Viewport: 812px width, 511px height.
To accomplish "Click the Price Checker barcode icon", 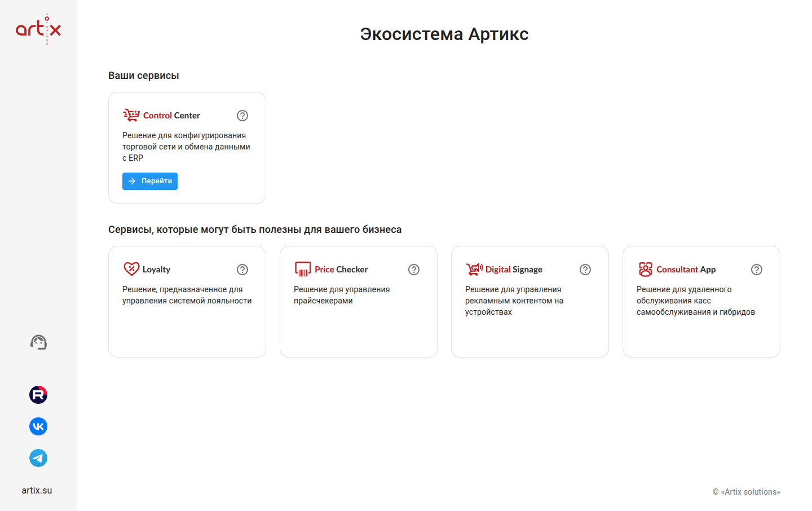I will (303, 269).
